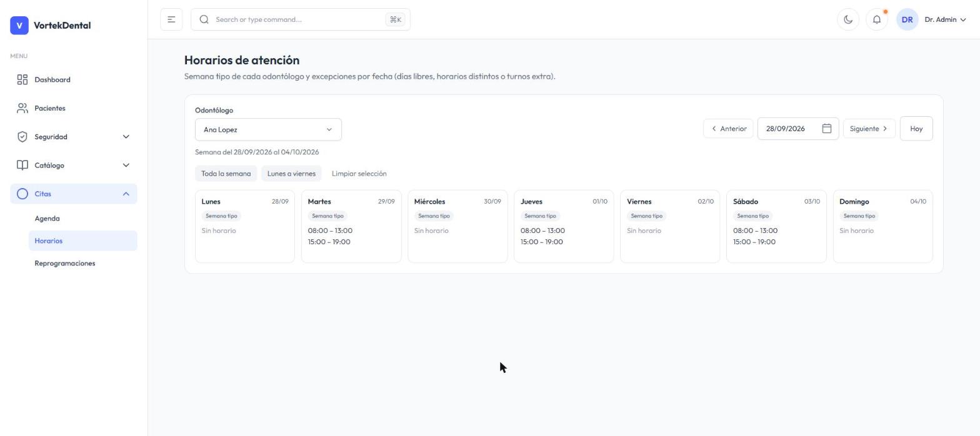Click the VortekDental logo icon
Screen dimensions: 980x436
point(19,26)
